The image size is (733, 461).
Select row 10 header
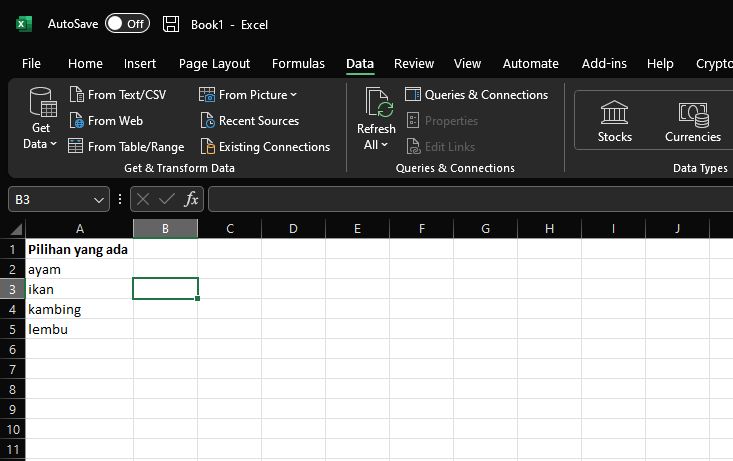pos(12,429)
